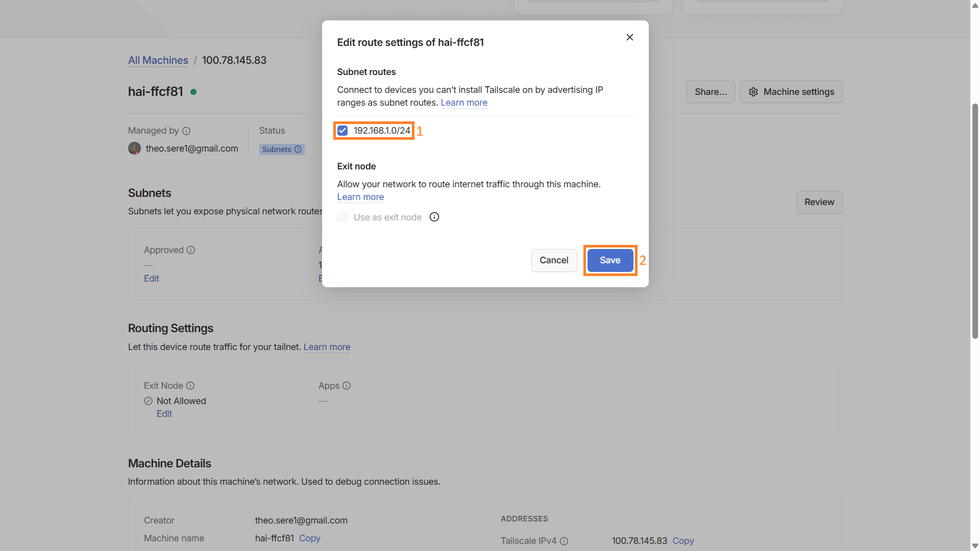Click info icon next to Tailscale IPv4

(564, 541)
